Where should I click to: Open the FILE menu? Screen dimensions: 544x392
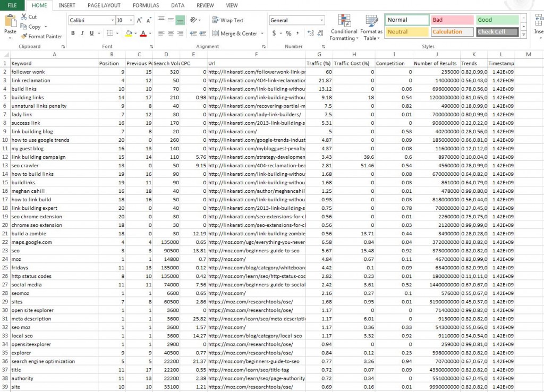coord(12,5)
